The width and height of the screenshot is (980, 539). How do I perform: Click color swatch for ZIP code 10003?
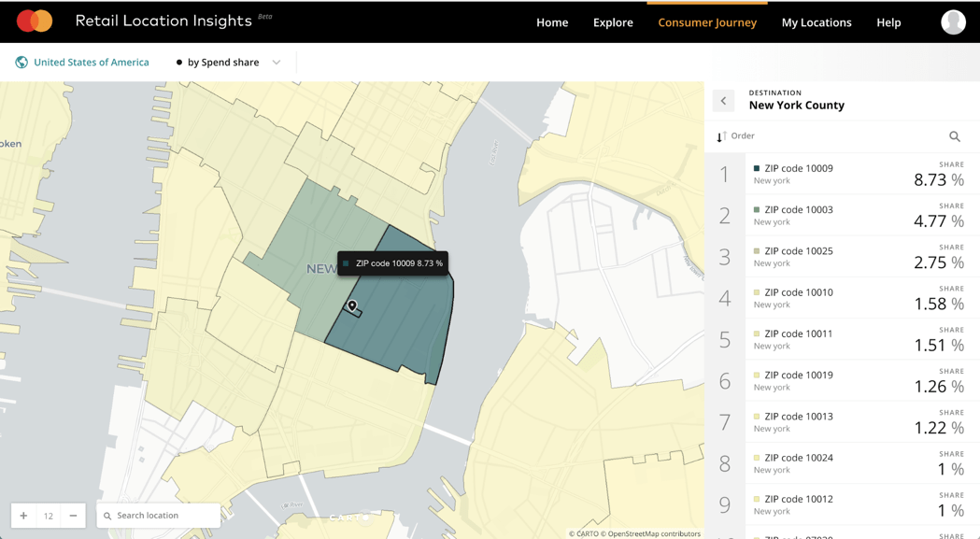[756, 209]
